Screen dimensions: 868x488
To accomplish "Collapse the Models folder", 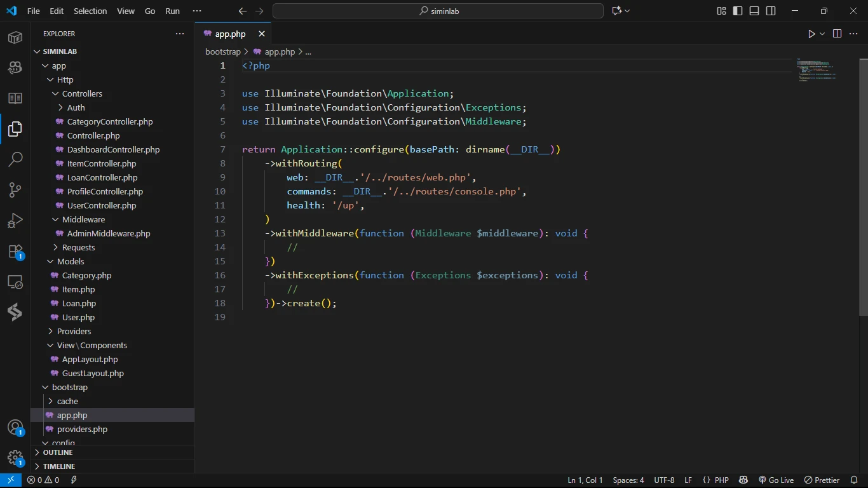I will pos(70,262).
